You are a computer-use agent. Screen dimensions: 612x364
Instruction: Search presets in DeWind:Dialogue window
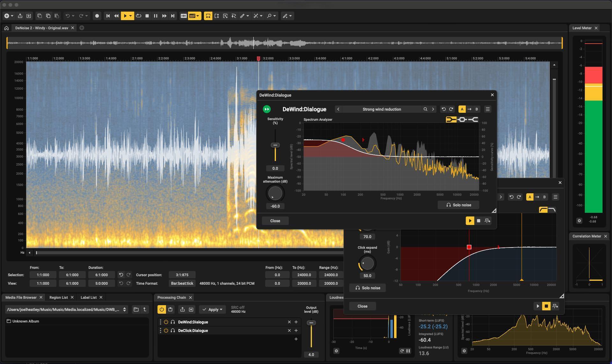425,109
